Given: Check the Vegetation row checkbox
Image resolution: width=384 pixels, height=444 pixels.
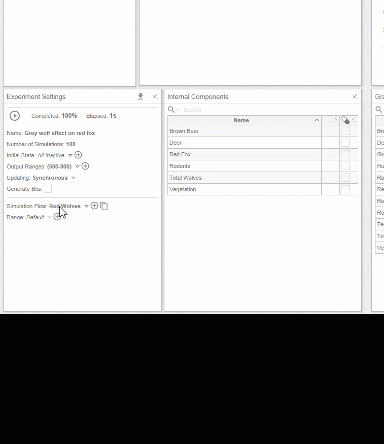Looking at the screenshot, I should point(345,189).
